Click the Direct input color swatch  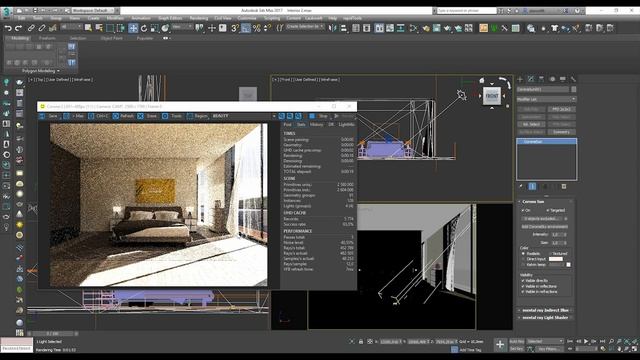point(556,259)
